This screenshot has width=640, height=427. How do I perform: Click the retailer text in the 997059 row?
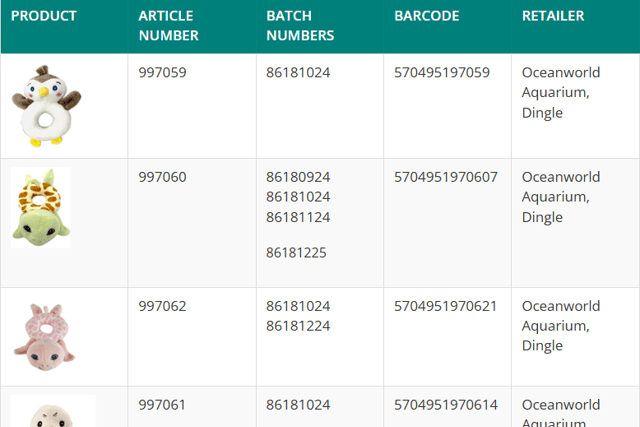(561, 92)
